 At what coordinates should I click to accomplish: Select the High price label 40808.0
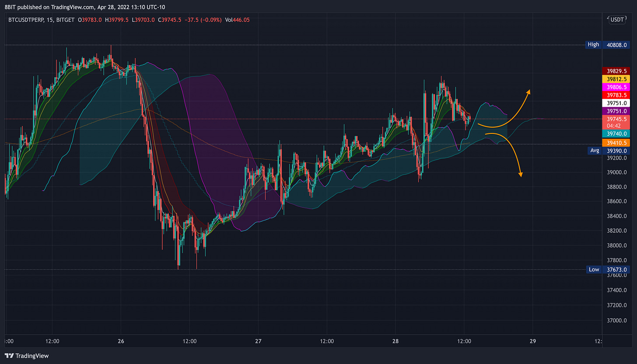[x=616, y=45]
